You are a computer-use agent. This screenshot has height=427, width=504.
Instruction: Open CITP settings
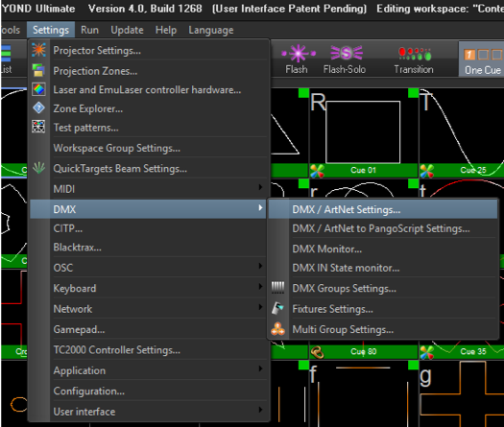tap(148, 228)
